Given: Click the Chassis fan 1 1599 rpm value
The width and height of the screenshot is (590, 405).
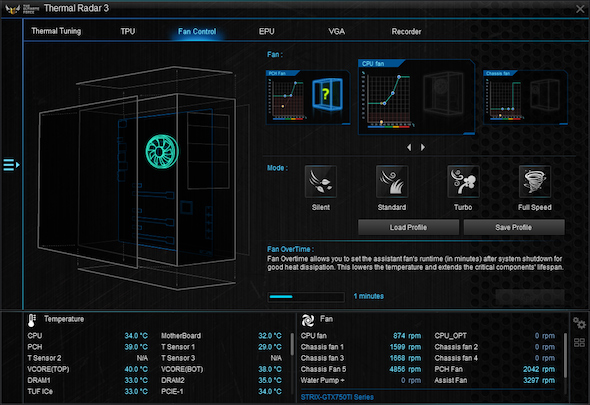Looking at the screenshot, I should 405,347.
